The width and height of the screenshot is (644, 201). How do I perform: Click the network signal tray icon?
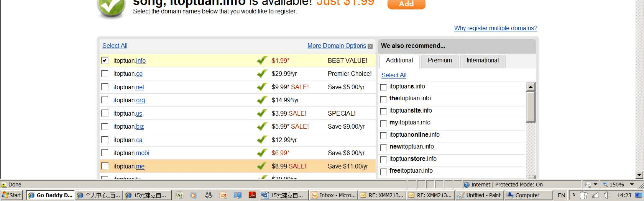click(x=595, y=195)
